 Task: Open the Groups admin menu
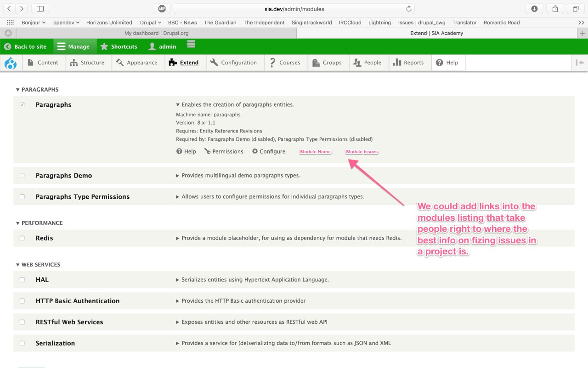327,63
